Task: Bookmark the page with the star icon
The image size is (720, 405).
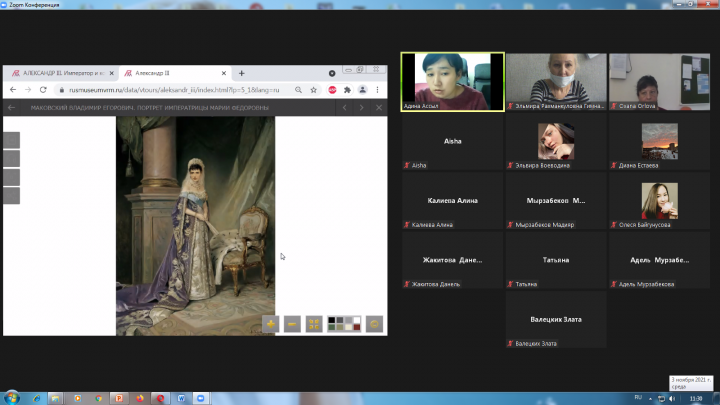Action: pos(314,90)
